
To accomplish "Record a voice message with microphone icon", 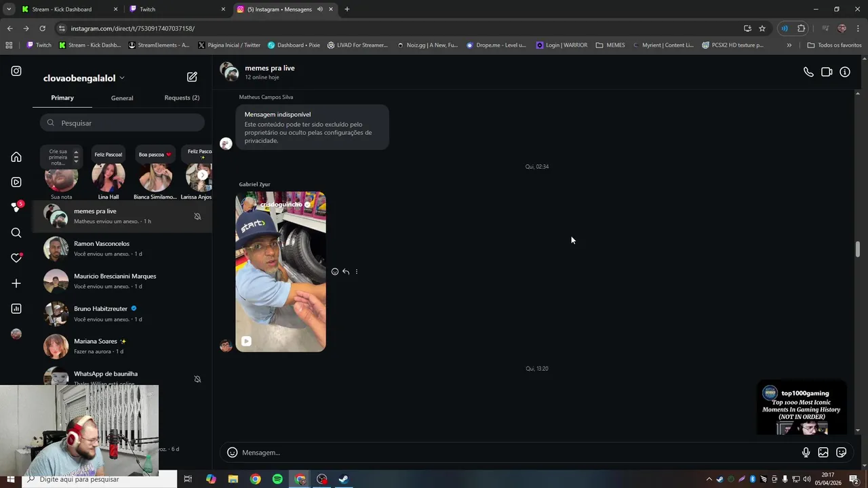I will click(x=806, y=453).
